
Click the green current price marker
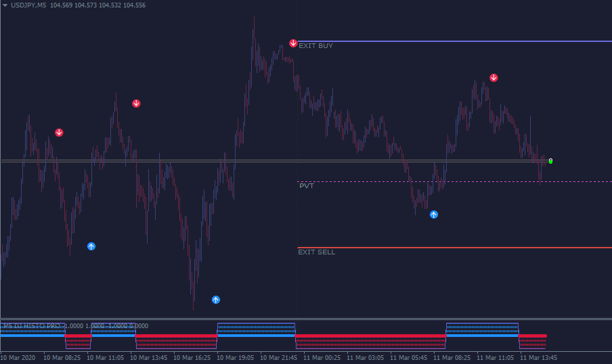point(550,161)
